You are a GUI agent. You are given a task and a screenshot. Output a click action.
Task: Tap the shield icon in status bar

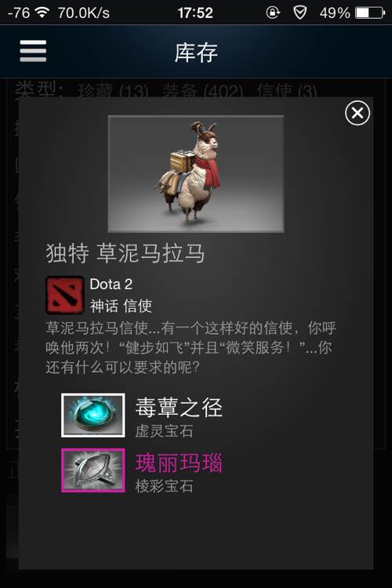coord(299,13)
